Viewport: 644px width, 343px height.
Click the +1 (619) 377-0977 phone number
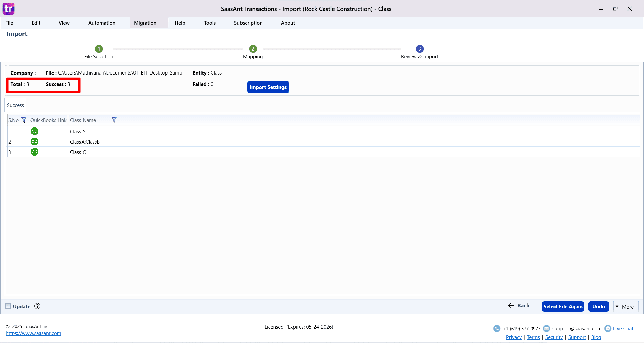coord(522,329)
